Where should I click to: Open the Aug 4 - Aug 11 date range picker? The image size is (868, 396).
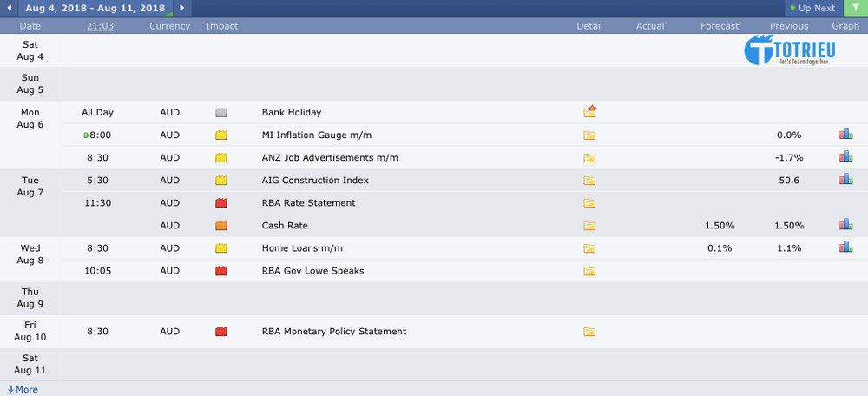tap(95, 9)
